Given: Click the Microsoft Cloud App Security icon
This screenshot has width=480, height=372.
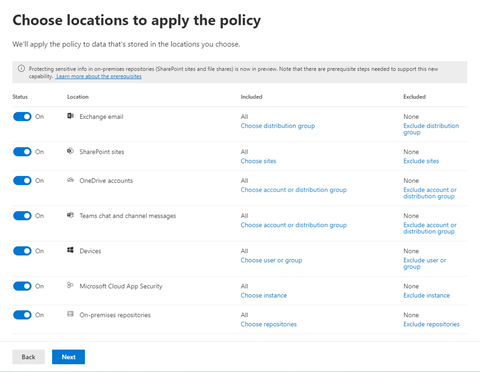Looking at the screenshot, I should click(70, 285).
